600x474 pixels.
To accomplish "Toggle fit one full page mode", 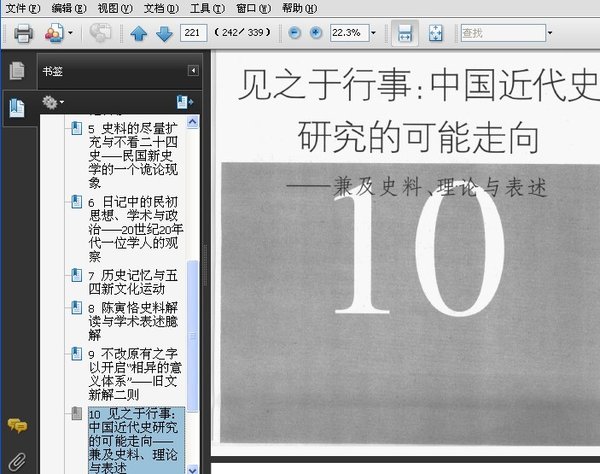I will pyautogui.click(x=435, y=33).
